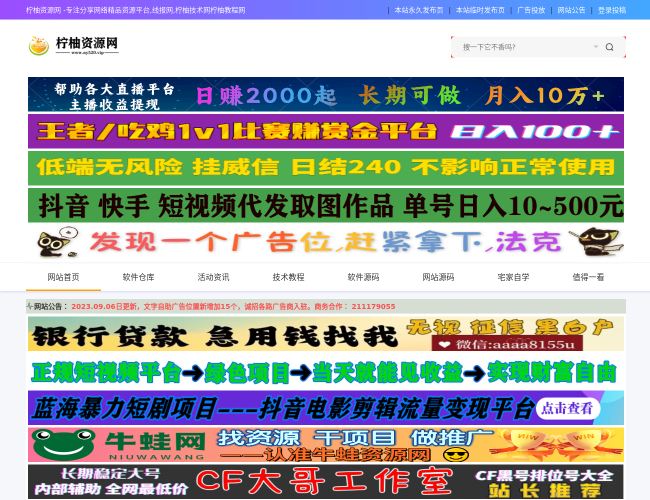The image size is (650, 500).
Task: Open 网站公告 link in top bar
Action: tap(571, 10)
